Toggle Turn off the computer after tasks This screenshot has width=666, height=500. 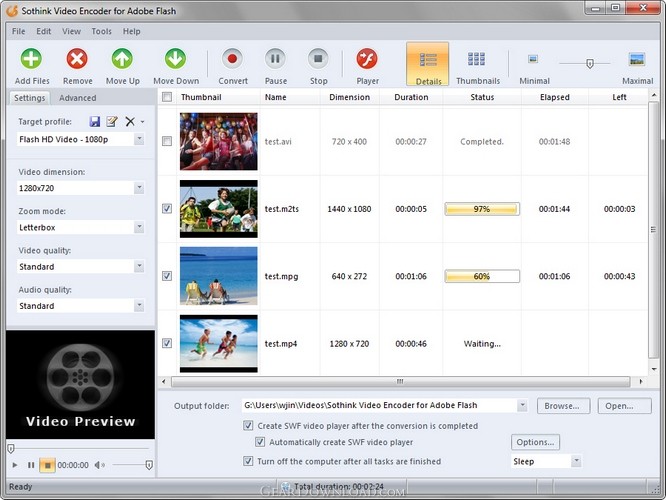248,461
